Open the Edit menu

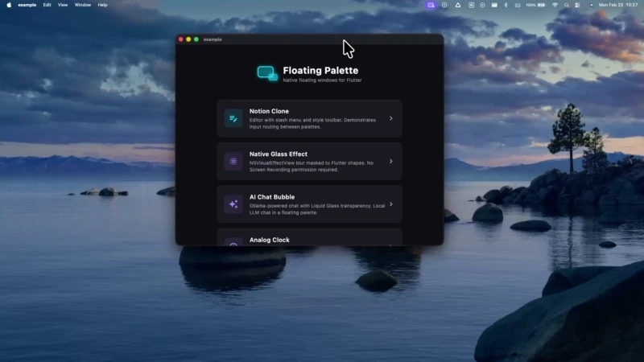47,5
